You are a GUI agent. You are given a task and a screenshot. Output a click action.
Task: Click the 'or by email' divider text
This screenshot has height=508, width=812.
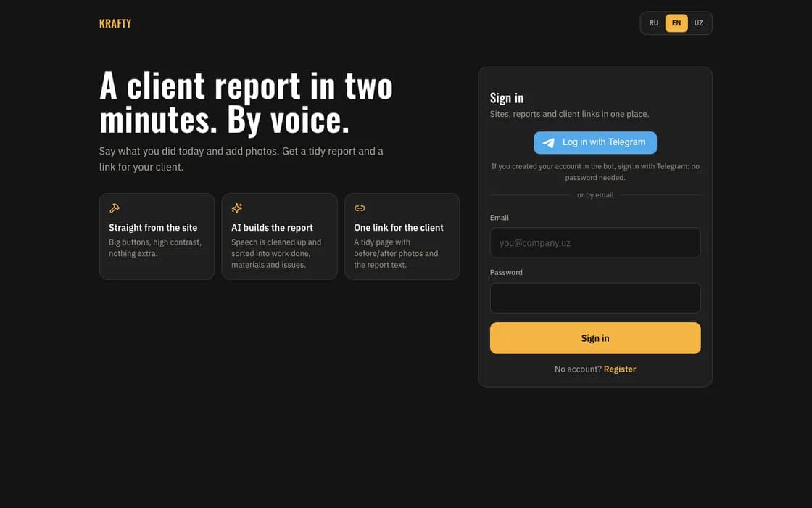coord(595,195)
